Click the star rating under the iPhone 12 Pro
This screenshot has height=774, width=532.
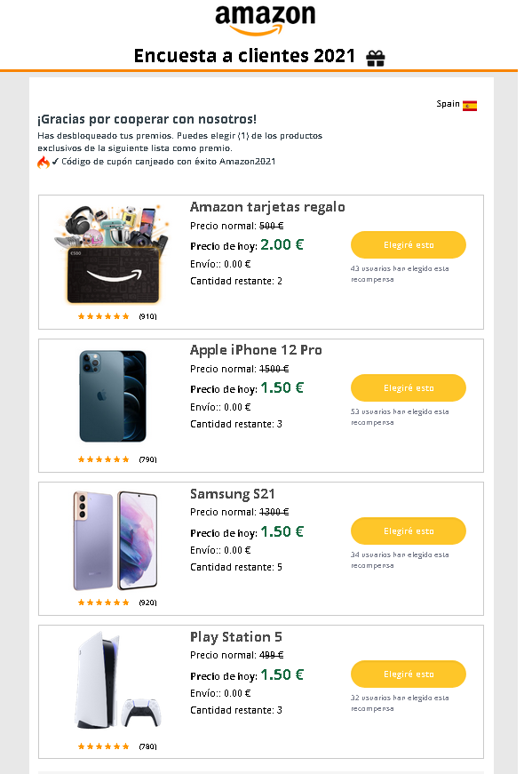point(104,459)
